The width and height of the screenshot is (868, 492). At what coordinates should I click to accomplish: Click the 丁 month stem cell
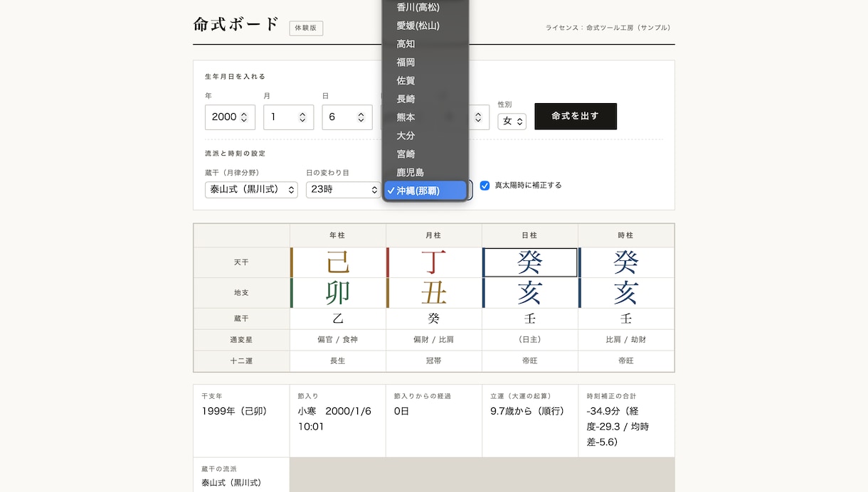(x=434, y=262)
